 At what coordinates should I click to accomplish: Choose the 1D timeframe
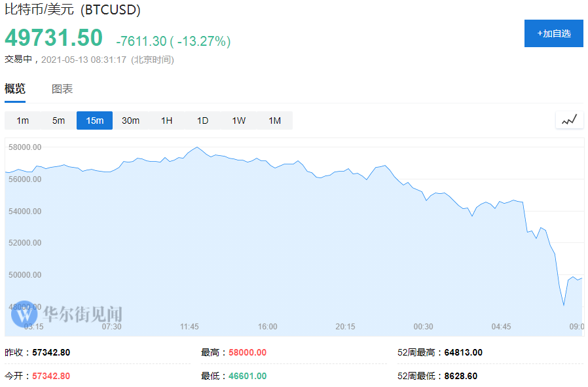click(202, 120)
